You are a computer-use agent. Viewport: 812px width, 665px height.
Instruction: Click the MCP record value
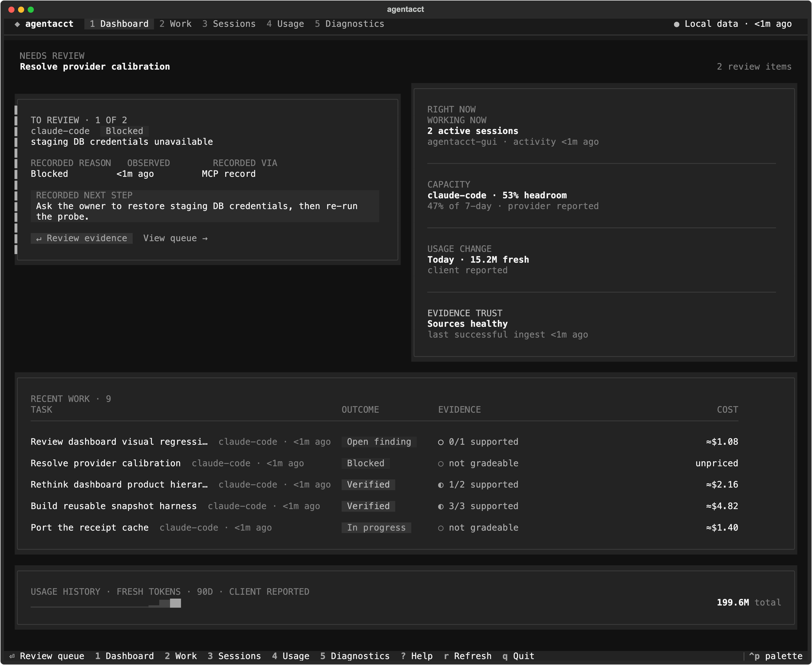[229, 174]
